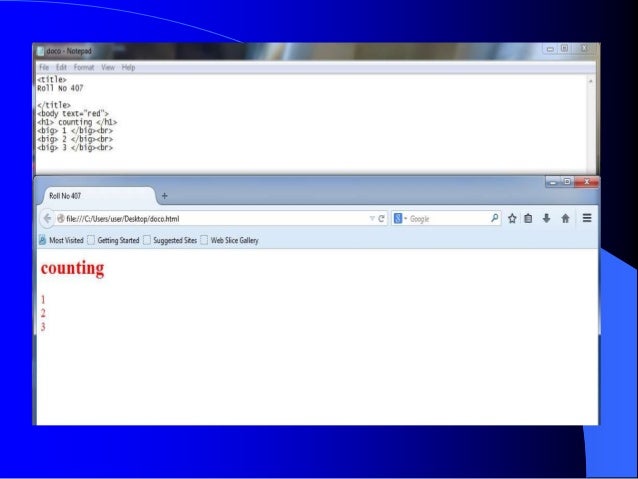The image size is (638, 479).
Task: Open the URL history dropdown arrow
Action: click(x=372, y=219)
